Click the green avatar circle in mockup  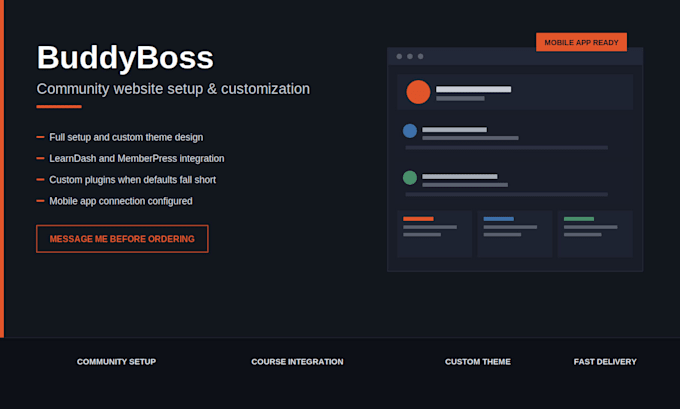(410, 177)
